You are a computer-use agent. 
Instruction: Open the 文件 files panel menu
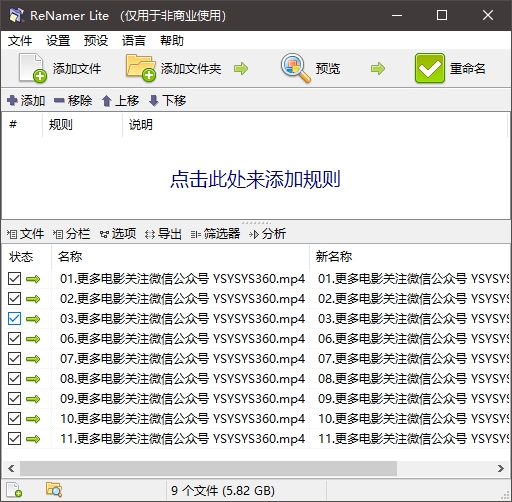point(25,234)
